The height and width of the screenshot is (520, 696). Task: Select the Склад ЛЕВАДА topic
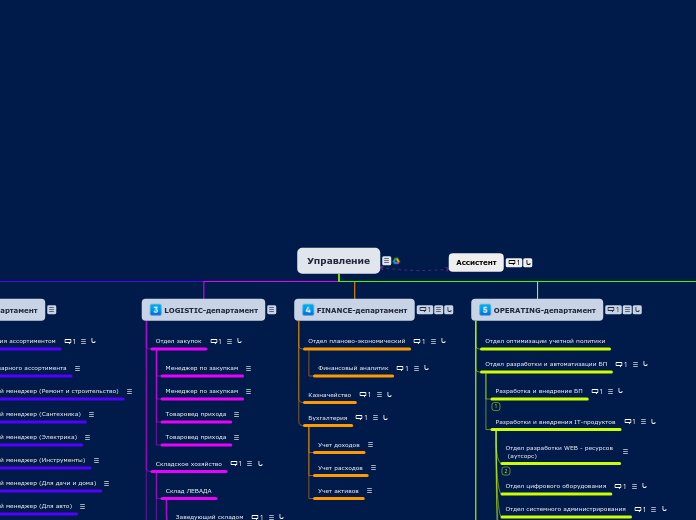pos(189,491)
